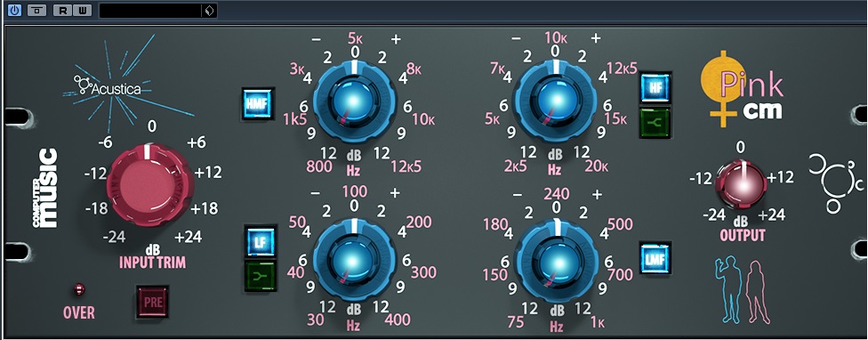The image size is (868, 340).
Task: Click the red Output knob
Action: coord(741,186)
